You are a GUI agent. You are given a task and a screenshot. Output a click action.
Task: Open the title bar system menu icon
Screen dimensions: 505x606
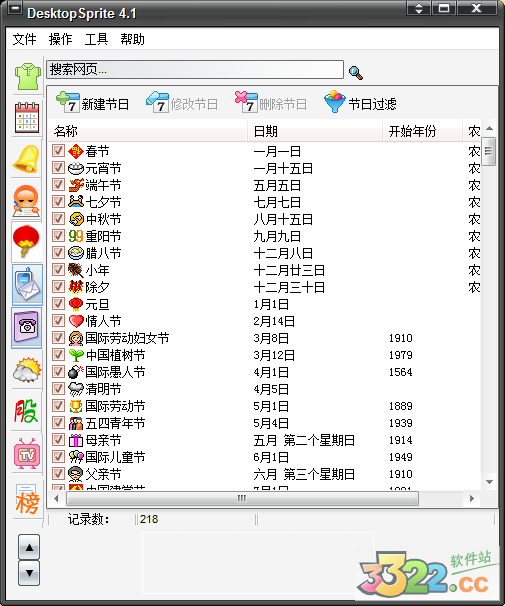click(15, 9)
